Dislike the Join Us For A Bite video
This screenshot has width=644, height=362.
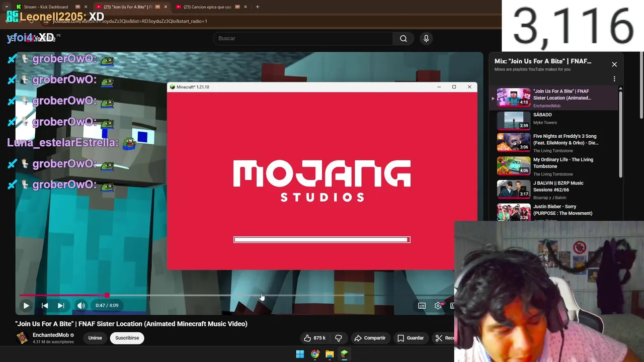pos(339,338)
